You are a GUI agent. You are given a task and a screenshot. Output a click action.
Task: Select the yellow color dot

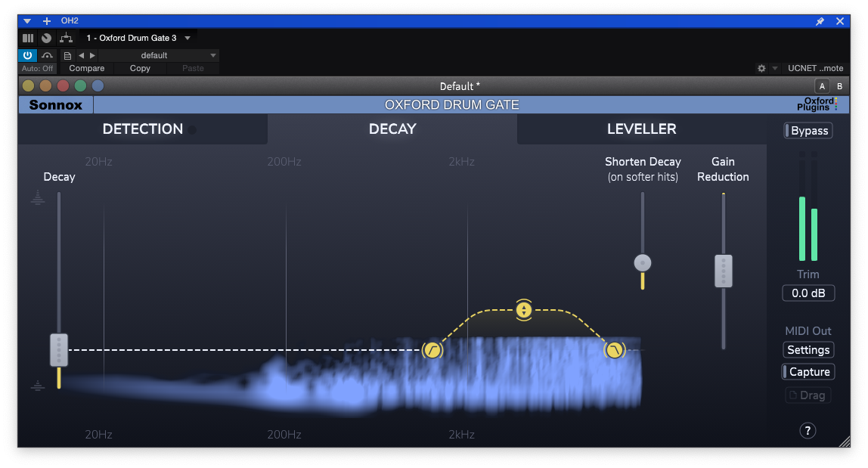(x=28, y=86)
